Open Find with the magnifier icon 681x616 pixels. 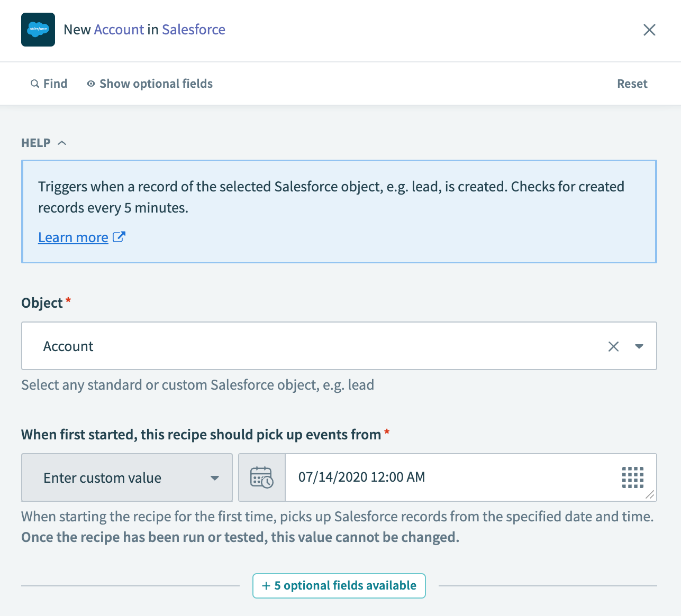click(35, 84)
